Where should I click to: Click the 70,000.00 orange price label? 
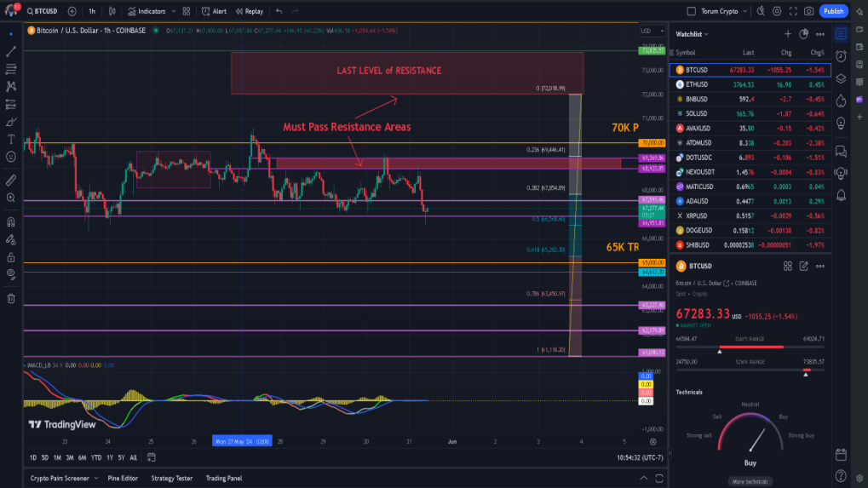(x=652, y=143)
